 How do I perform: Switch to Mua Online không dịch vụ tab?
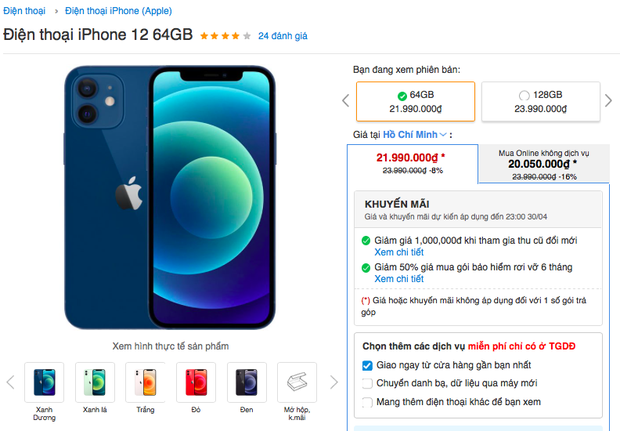544,164
